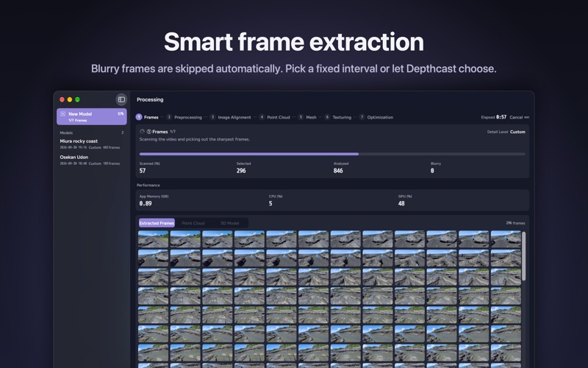Click the 296 frames count label
This screenshot has height=368, width=588.
[x=516, y=223]
